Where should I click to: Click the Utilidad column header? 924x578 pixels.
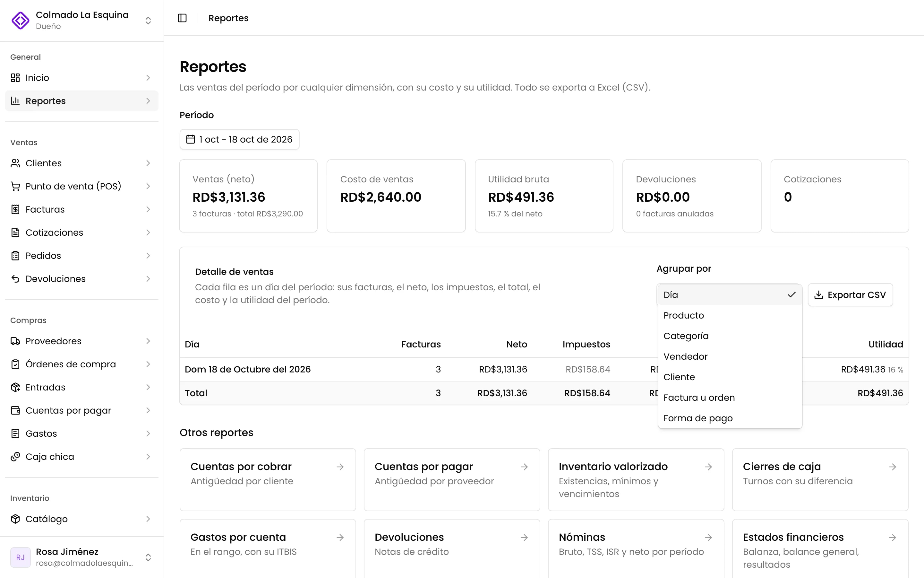click(886, 344)
